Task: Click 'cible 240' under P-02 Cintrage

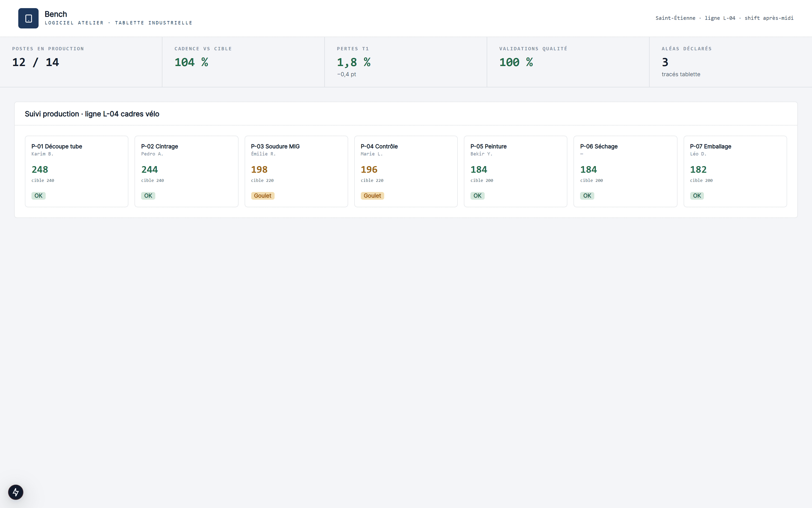Action: click(x=153, y=180)
